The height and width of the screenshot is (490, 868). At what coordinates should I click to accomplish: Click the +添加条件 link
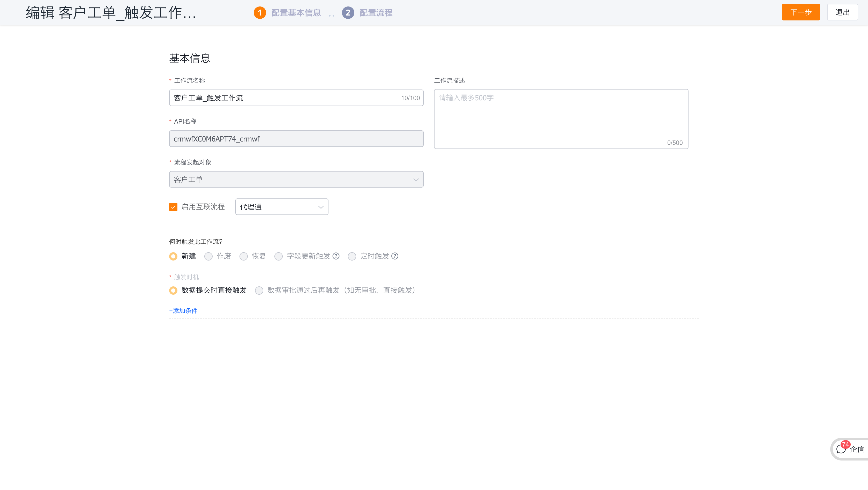pos(183,311)
